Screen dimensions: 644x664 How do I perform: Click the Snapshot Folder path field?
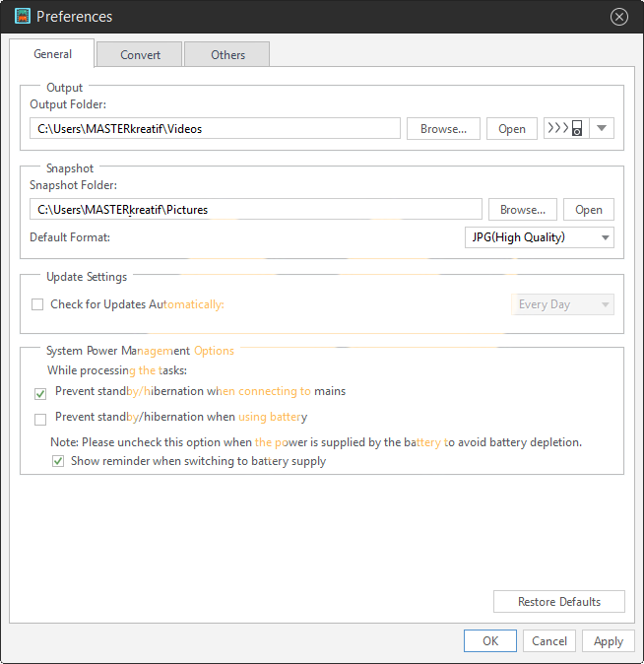[256, 209]
